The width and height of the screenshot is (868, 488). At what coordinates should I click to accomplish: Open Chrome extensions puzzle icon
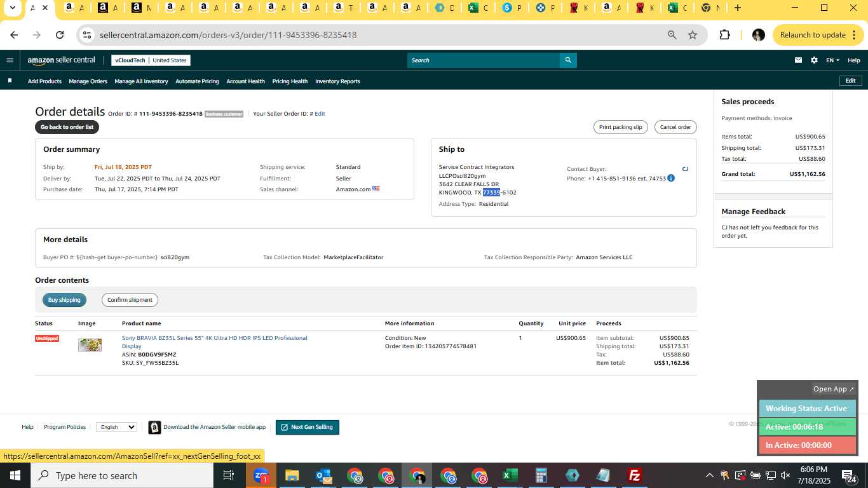click(x=724, y=35)
